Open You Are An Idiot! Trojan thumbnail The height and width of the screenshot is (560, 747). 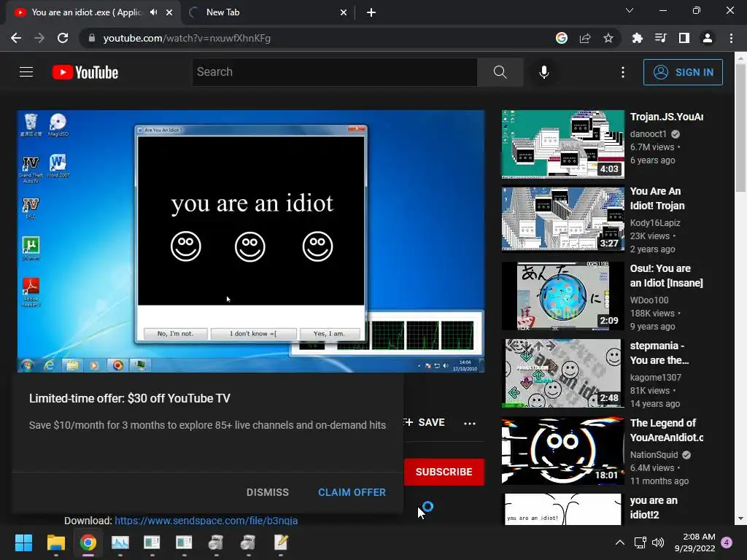point(562,219)
